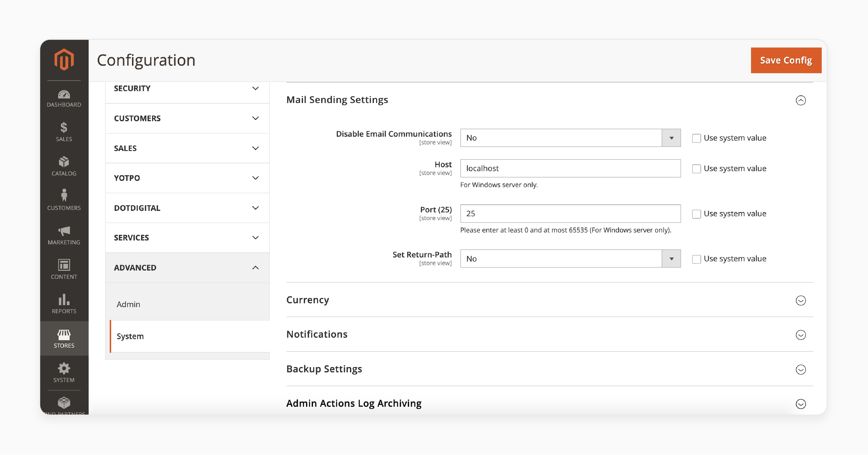Toggle Use system value for Host

point(696,168)
